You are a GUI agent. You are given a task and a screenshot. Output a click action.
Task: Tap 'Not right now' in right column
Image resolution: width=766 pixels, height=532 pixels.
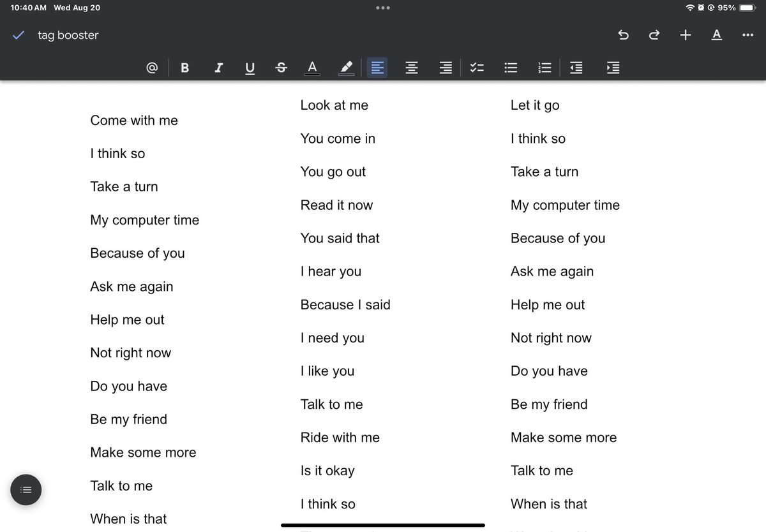(x=551, y=338)
